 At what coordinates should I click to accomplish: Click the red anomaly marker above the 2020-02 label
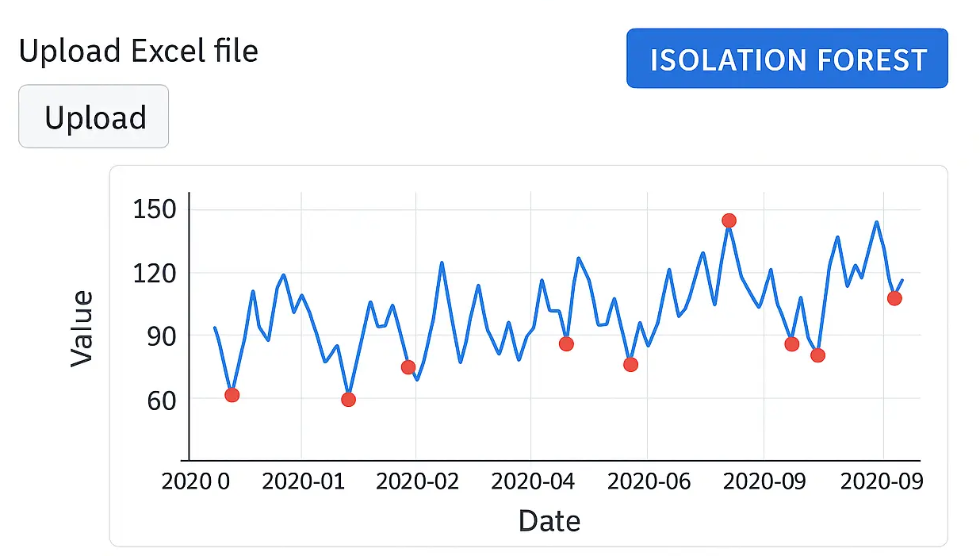[408, 367]
